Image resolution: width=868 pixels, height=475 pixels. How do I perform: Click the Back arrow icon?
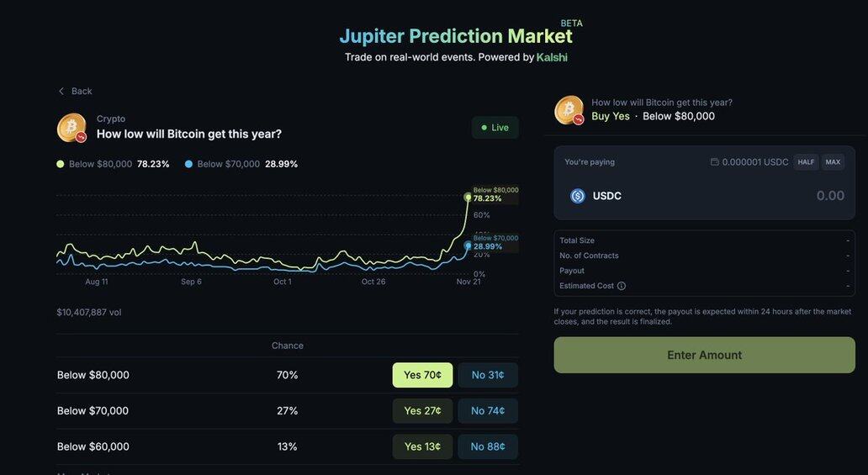click(61, 91)
